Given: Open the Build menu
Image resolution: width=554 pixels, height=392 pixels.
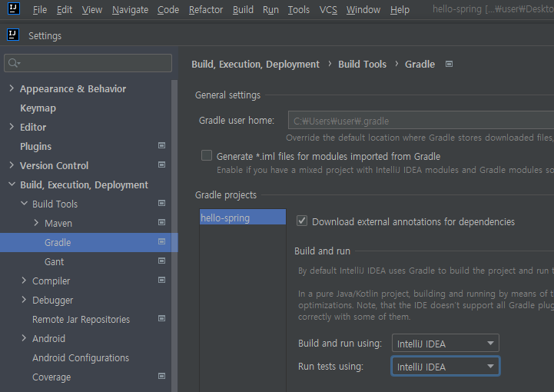Looking at the screenshot, I should coord(243,9).
